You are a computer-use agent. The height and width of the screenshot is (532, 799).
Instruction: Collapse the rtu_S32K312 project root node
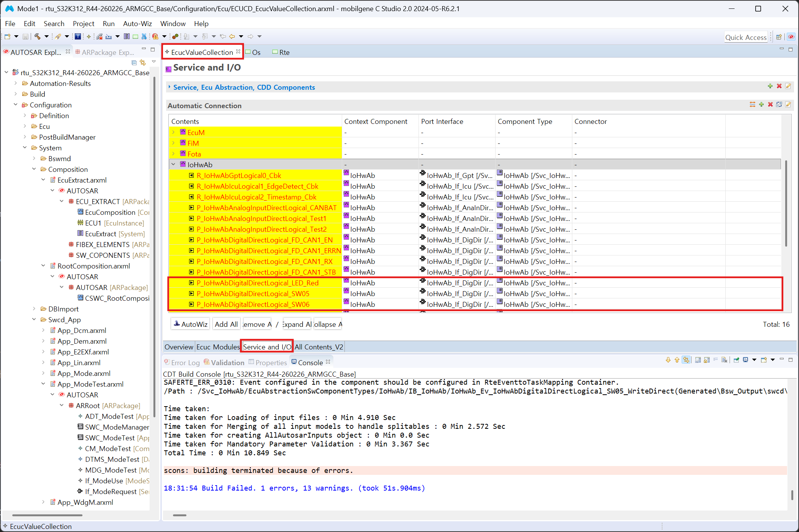point(7,72)
